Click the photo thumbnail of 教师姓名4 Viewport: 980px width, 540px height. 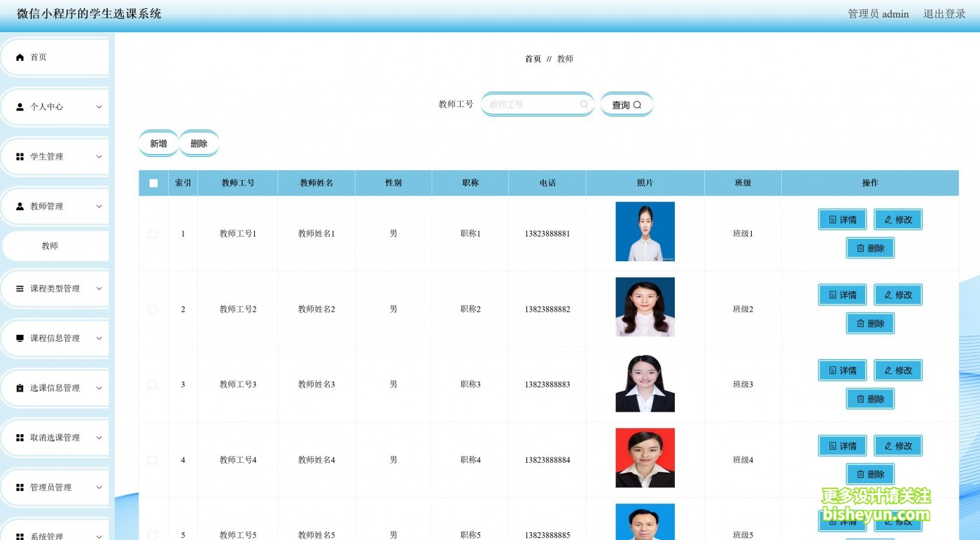(645, 458)
